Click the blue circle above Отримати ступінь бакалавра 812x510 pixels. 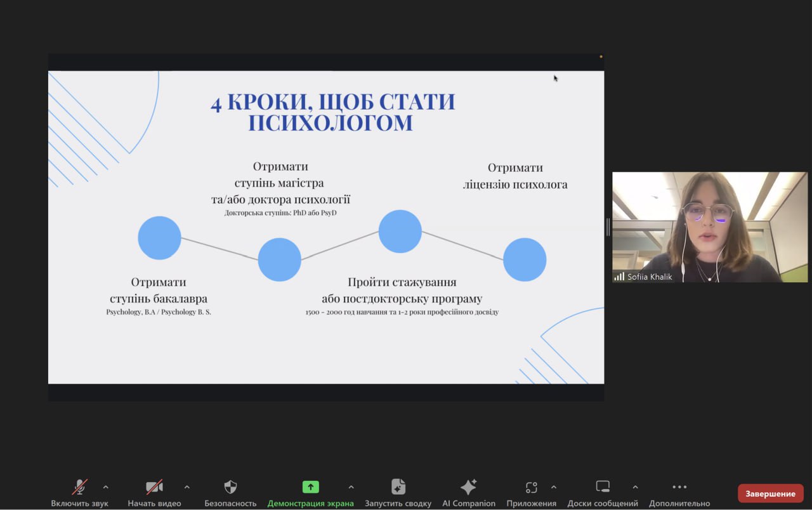(159, 238)
